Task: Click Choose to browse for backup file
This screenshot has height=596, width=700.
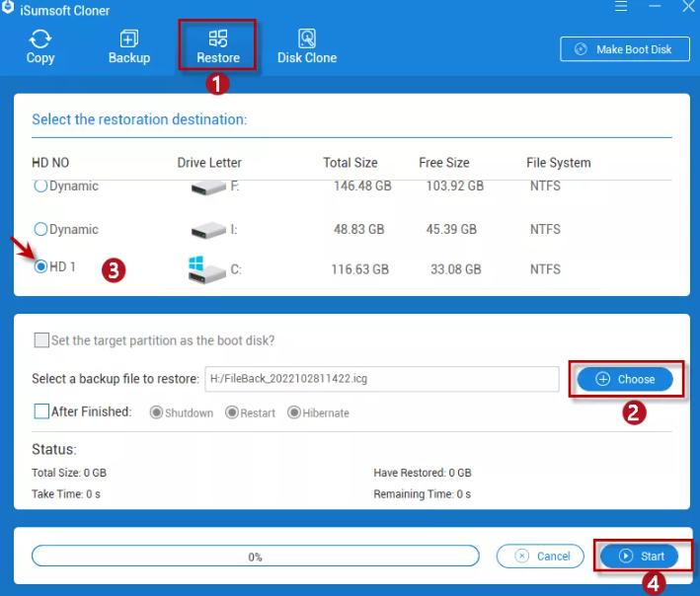Action: click(x=625, y=379)
